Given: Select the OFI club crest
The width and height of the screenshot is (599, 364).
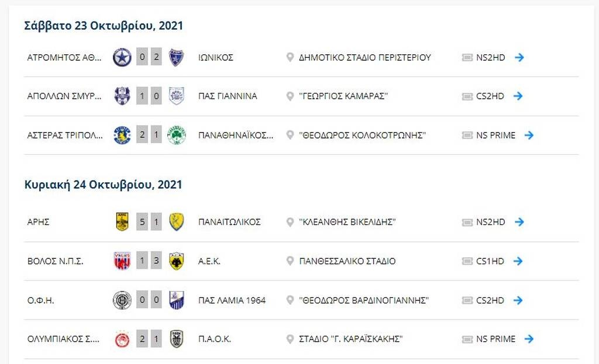Looking at the screenshot, I should point(122,300).
